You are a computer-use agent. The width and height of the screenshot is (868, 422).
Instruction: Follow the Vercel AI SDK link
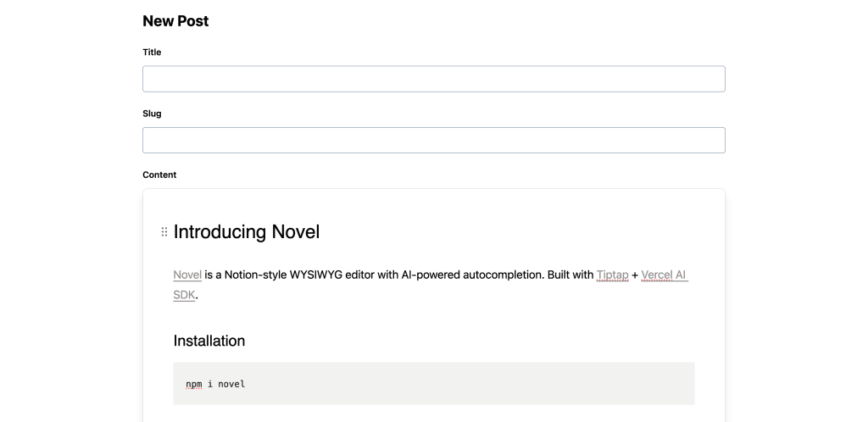tap(665, 275)
